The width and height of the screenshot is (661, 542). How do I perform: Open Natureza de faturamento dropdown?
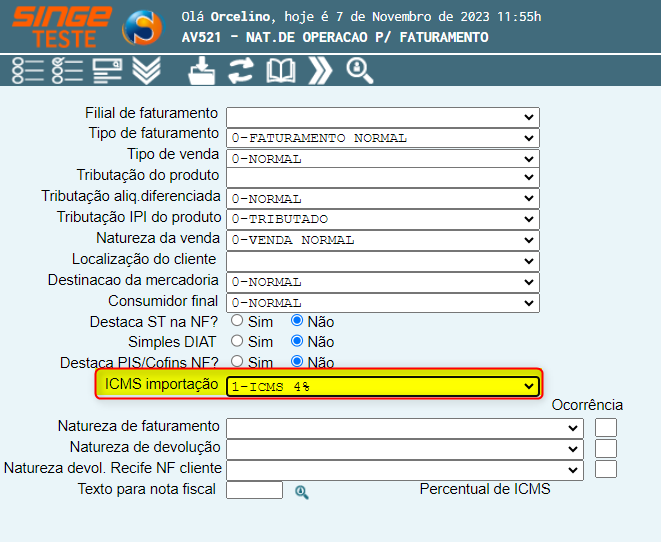pyautogui.click(x=405, y=428)
